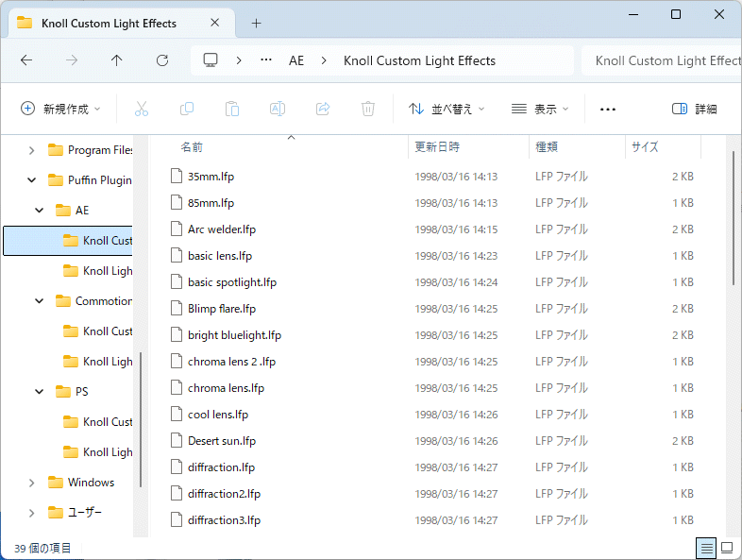The height and width of the screenshot is (560, 742).
Task: Click the search box for Knoll Custom Light Effects
Action: (x=661, y=60)
